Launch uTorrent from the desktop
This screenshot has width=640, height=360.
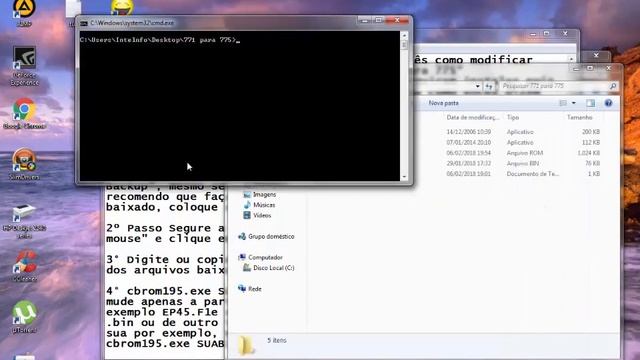click(x=24, y=317)
